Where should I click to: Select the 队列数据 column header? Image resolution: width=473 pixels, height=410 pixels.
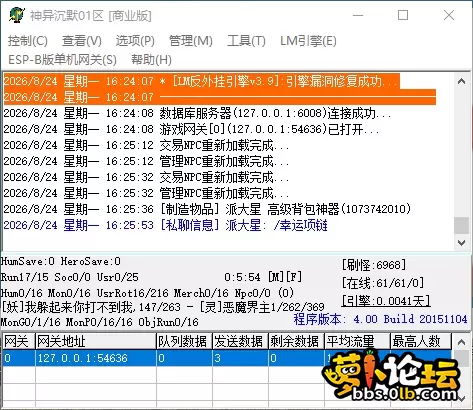coord(184,341)
